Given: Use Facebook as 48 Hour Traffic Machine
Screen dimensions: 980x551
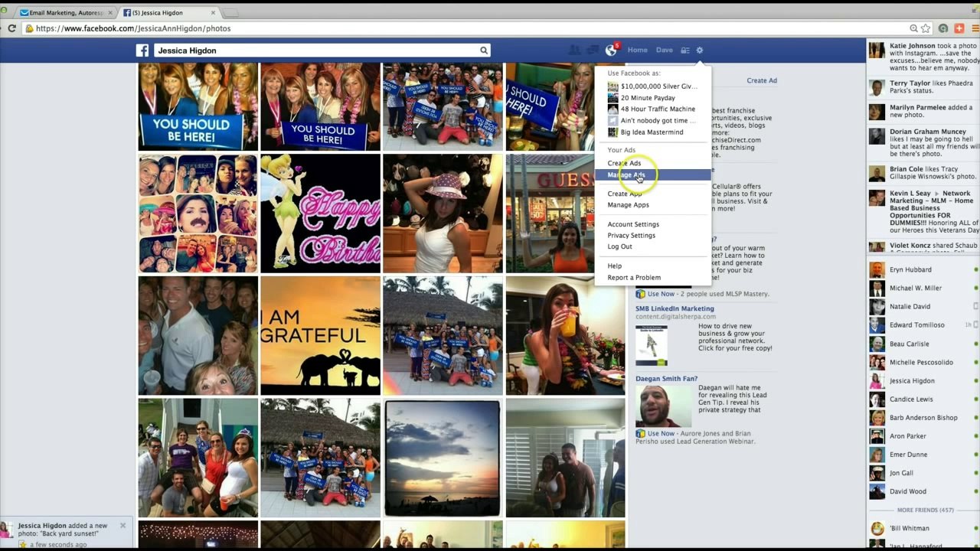Looking at the screenshot, I should pyautogui.click(x=652, y=109).
